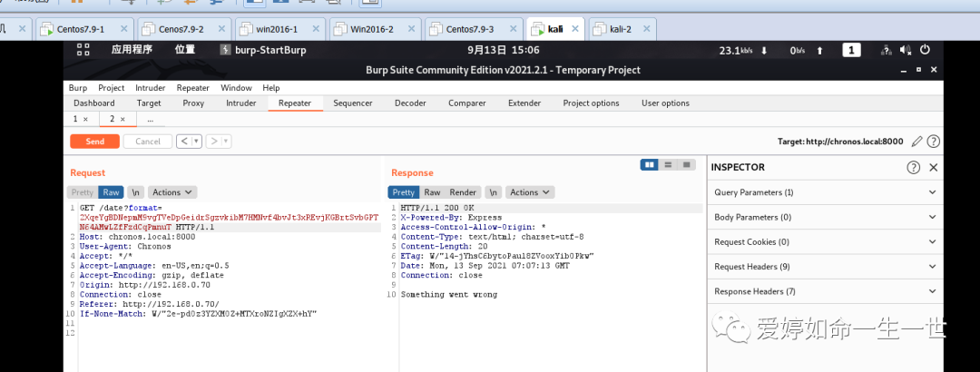Open the Help menu
This screenshot has height=372, width=980.
[x=271, y=87]
